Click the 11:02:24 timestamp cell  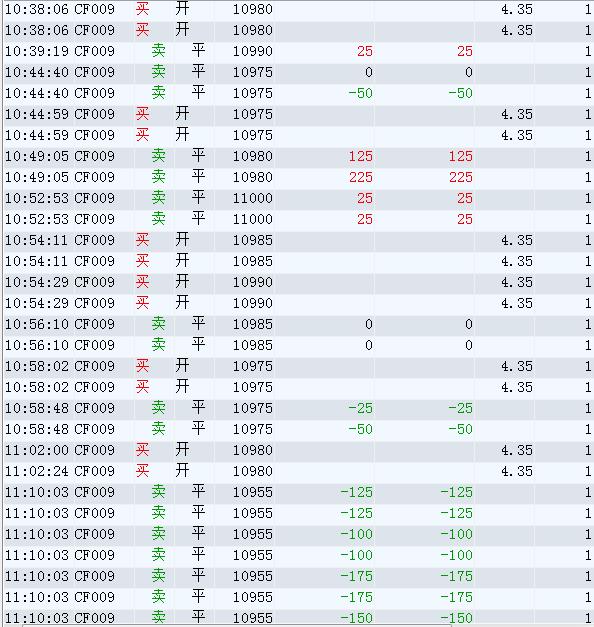tap(37, 471)
